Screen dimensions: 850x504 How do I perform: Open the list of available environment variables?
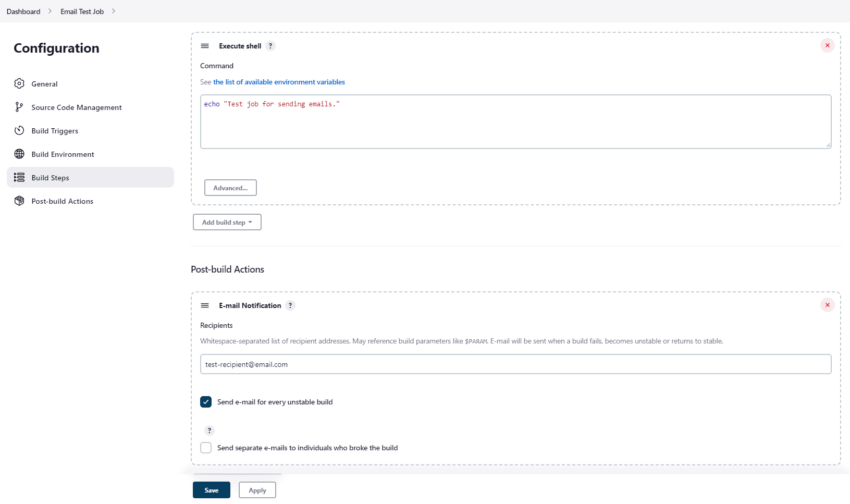coord(279,82)
